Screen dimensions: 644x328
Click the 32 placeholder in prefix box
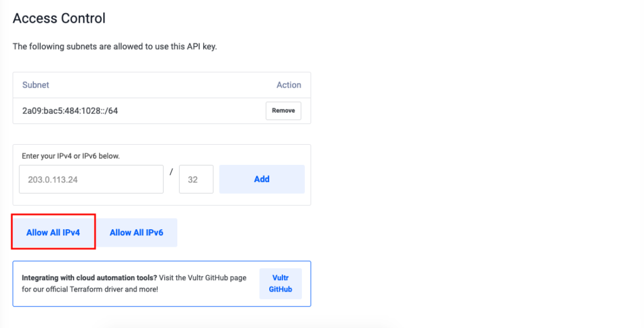192,179
